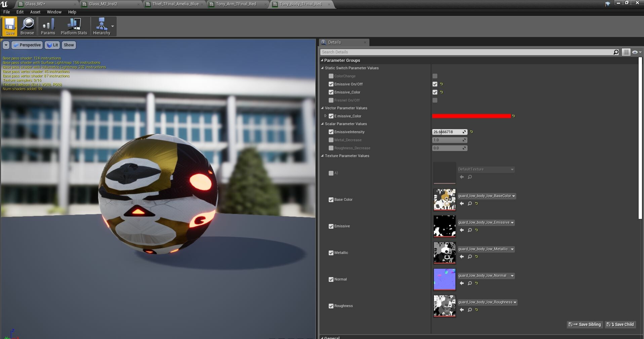Click the magnifier icon in Details search bar
Viewport: 644px width, 339px height.
tap(615, 52)
